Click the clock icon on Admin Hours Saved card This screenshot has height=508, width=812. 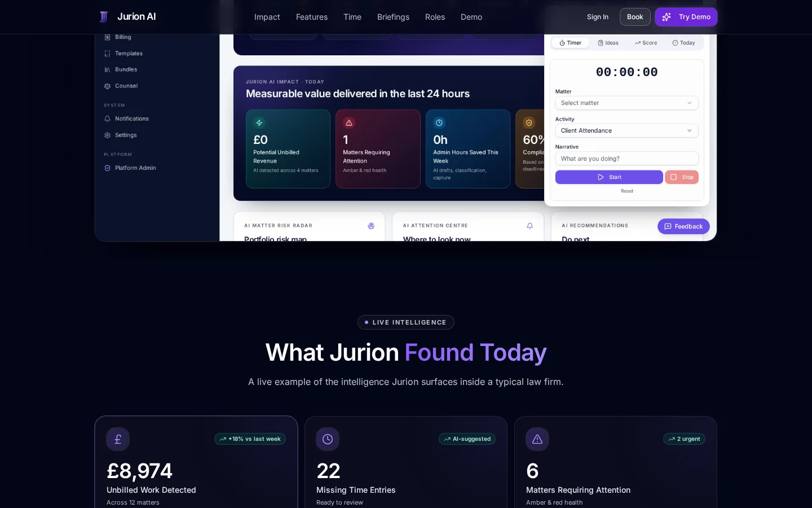pos(439,122)
